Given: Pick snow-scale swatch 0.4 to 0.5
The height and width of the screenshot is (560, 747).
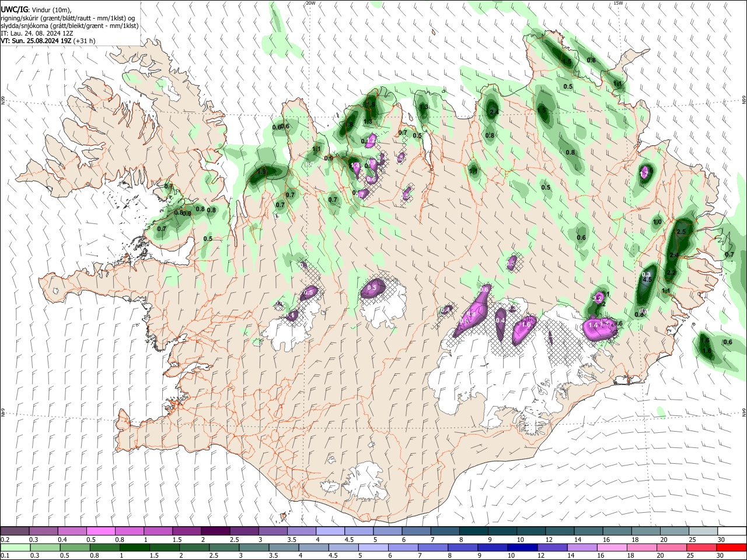Looking at the screenshot, I should [72, 531].
